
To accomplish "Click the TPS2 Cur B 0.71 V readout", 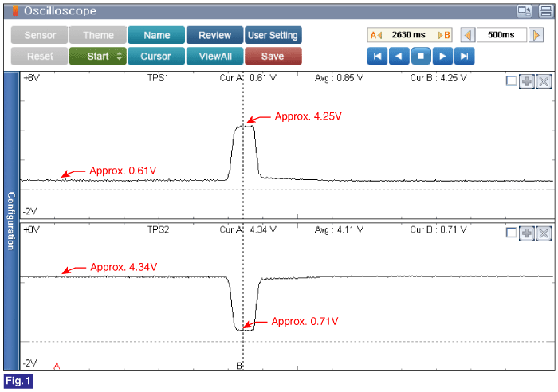I will click(438, 229).
